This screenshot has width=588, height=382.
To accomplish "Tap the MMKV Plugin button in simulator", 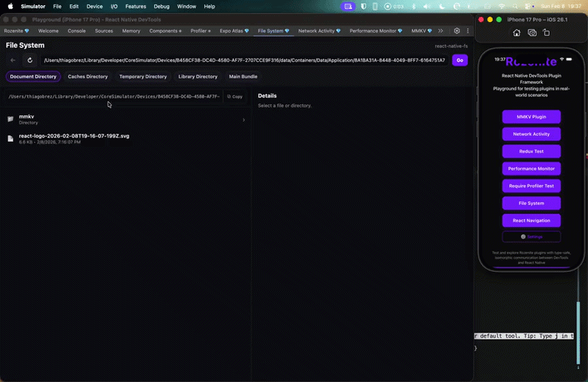I will click(x=531, y=117).
